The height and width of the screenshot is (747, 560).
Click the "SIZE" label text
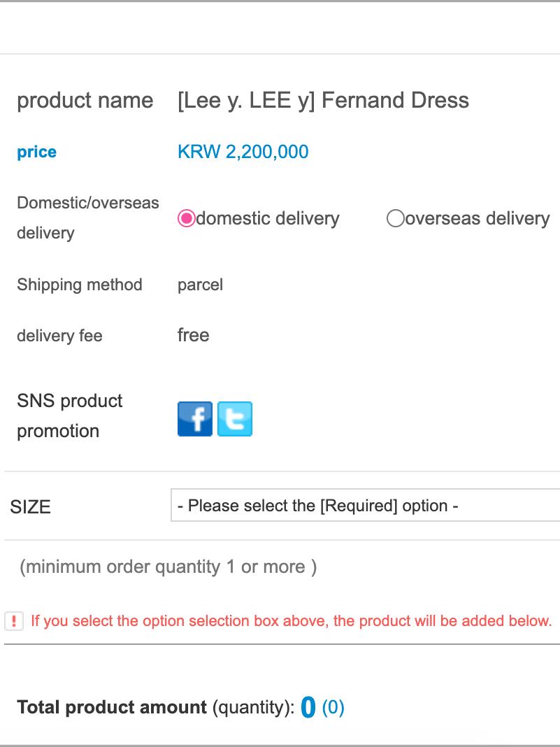point(30,506)
